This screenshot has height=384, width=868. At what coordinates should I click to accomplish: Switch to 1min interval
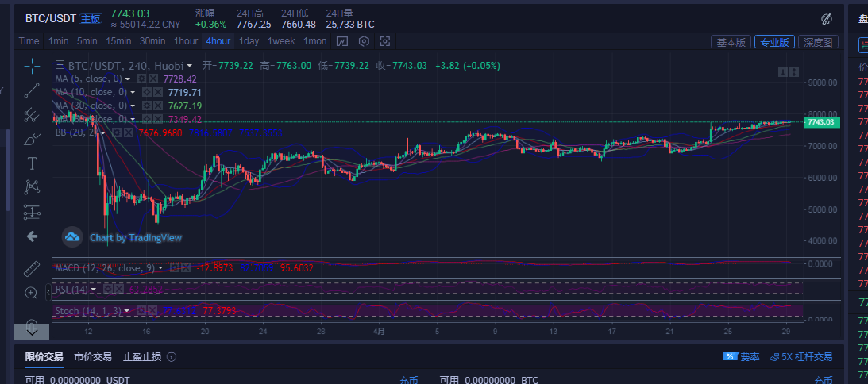click(58, 41)
